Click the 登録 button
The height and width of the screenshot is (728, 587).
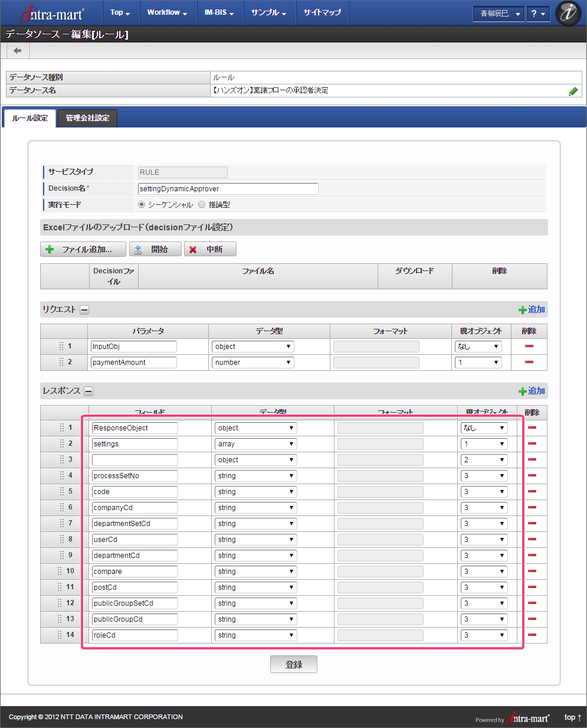point(293,664)
